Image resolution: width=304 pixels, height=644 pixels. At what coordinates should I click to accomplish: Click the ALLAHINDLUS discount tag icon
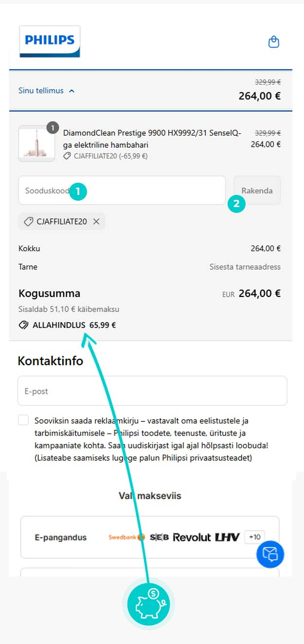point(23,325)
